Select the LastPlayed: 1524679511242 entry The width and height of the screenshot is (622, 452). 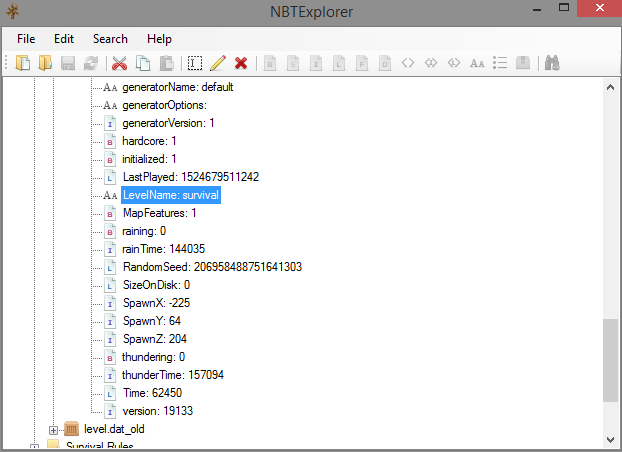tap(191, 177)
